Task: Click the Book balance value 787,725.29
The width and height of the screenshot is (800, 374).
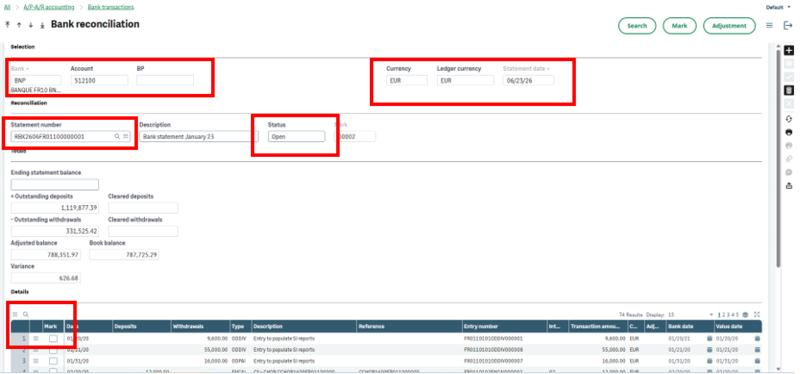Action: pyautogui.click(x=124, y=255)
